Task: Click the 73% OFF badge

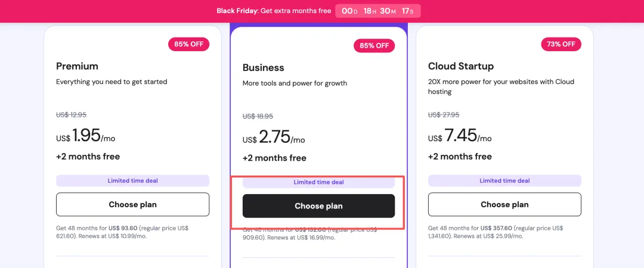Action: pyautogui.click(x=561, y=44)
